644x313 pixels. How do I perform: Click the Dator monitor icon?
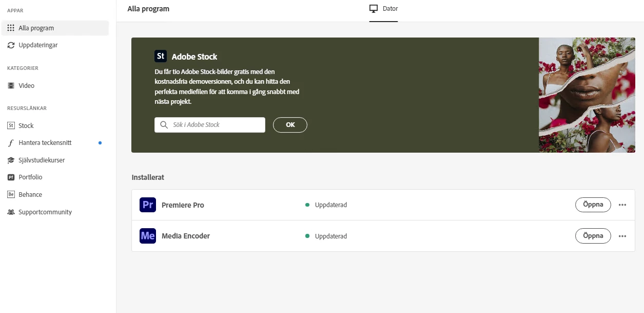pos(374,9)
